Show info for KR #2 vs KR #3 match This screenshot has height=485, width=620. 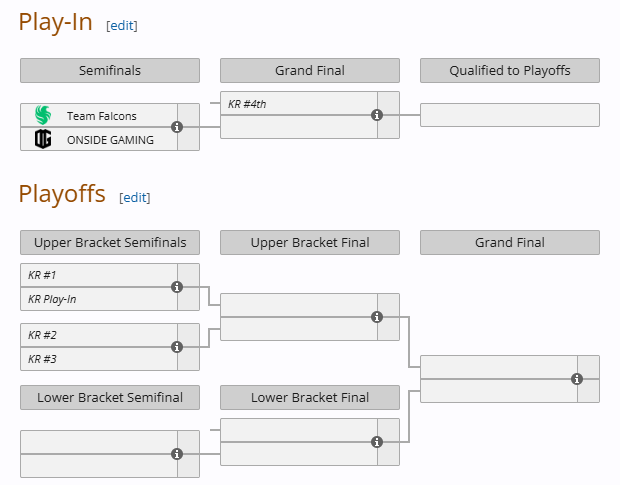point(177,347)
